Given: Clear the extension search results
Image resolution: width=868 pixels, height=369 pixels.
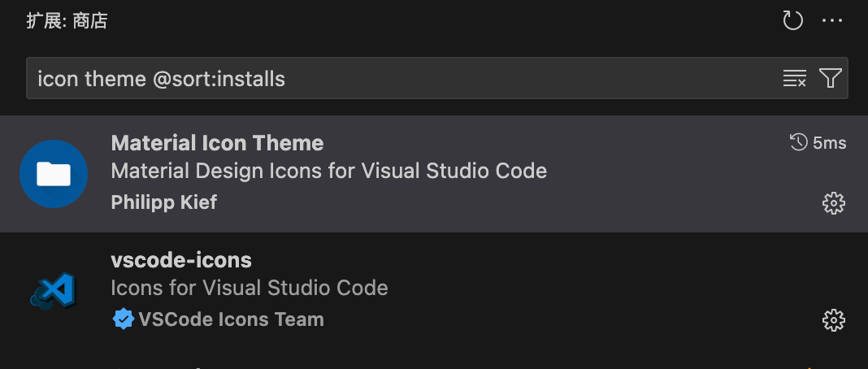Looking at the screenshot, I should (x=794, y=79).
